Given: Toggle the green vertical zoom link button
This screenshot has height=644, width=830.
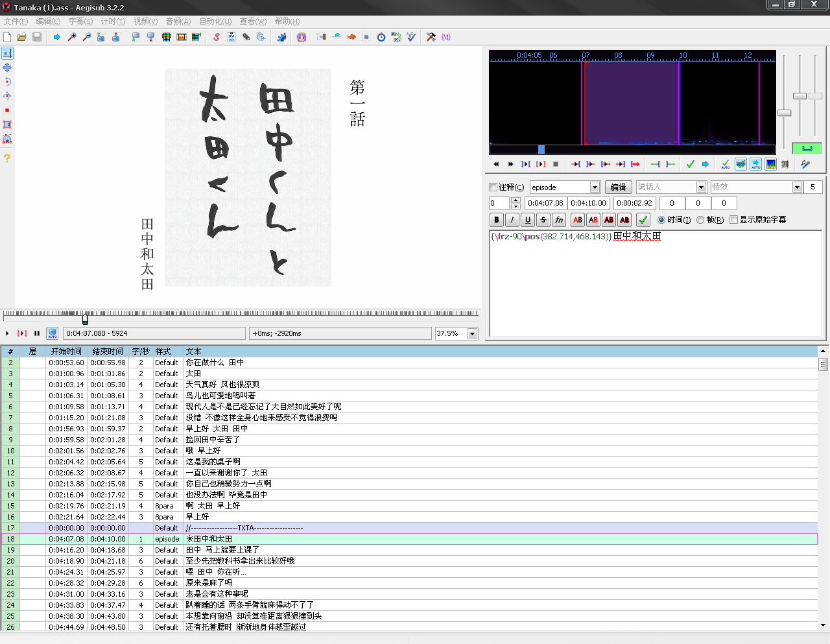Looking at the screenshot, I should (x=807, y=149).
